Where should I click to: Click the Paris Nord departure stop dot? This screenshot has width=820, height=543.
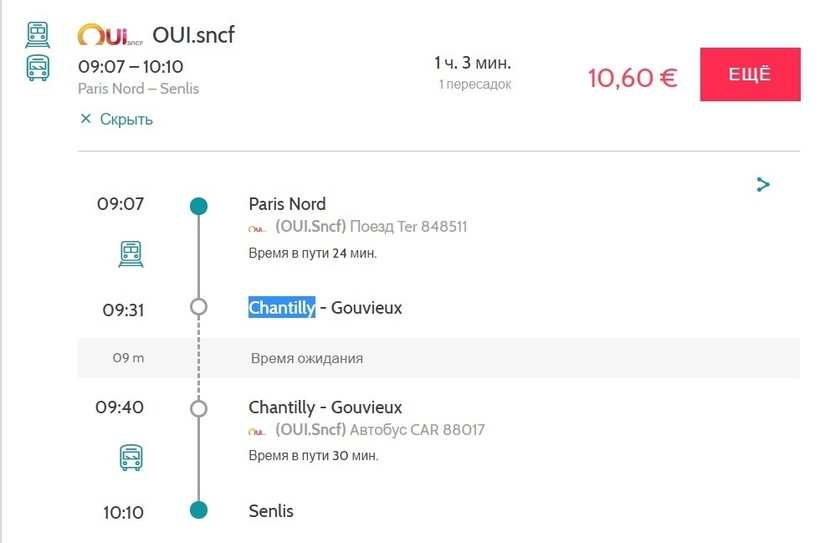click(x=199, y=206)
